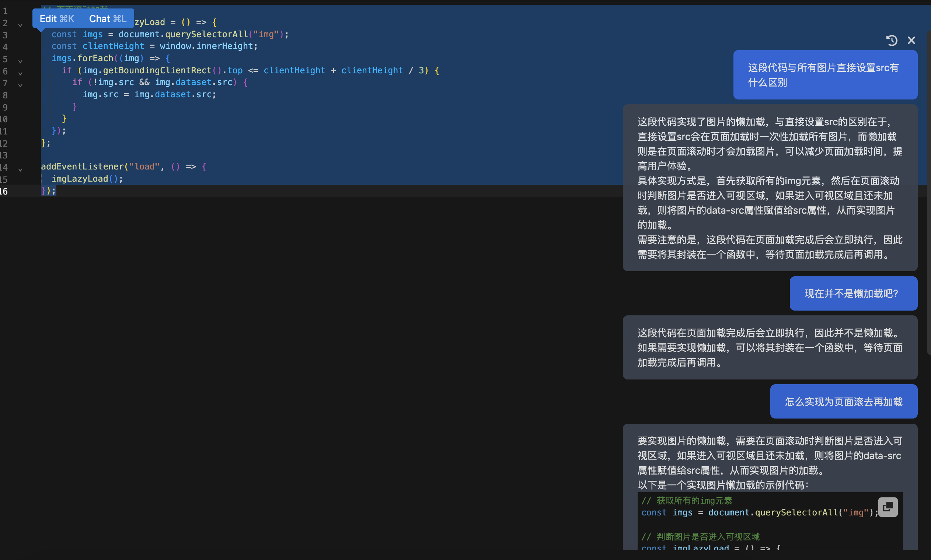Collapse the addEventListener block on line 14
This screenshot has width=931, height=560.
[20, 169]
